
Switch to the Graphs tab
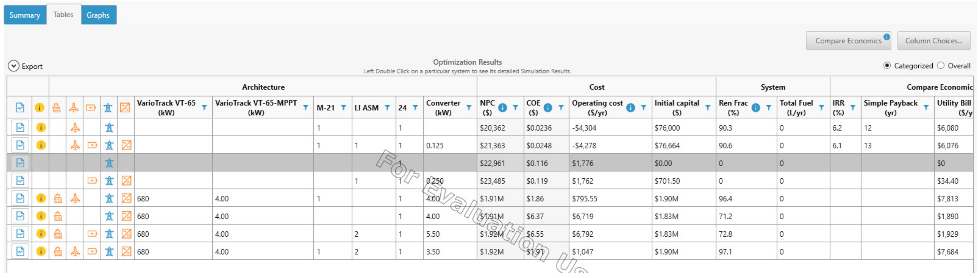coord(98,15)
